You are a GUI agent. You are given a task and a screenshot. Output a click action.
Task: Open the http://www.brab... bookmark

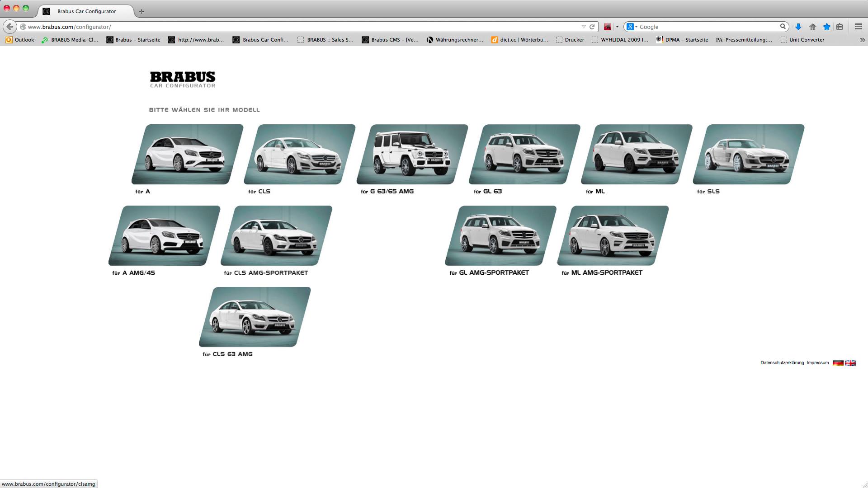coord(196,40)
